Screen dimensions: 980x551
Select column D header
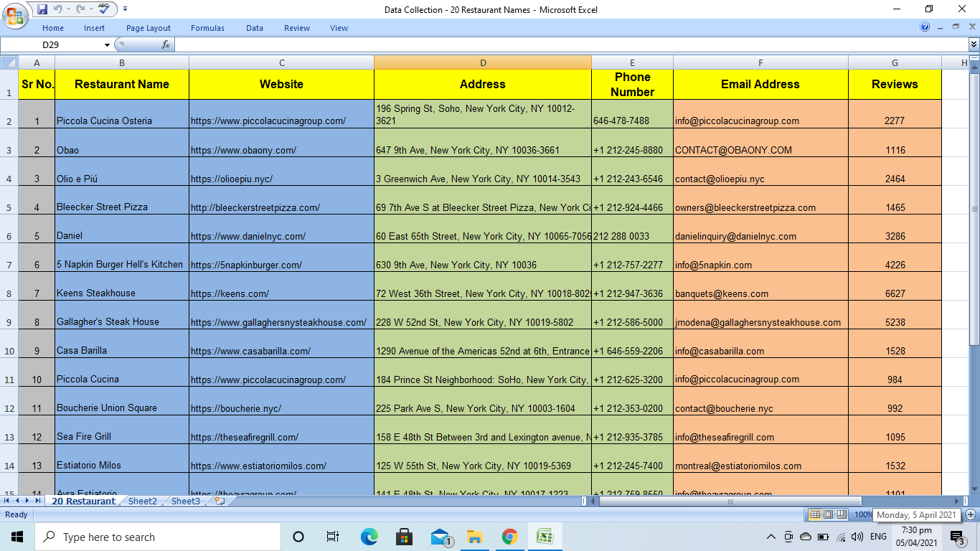pyautogui.click(x=483, y=62)
